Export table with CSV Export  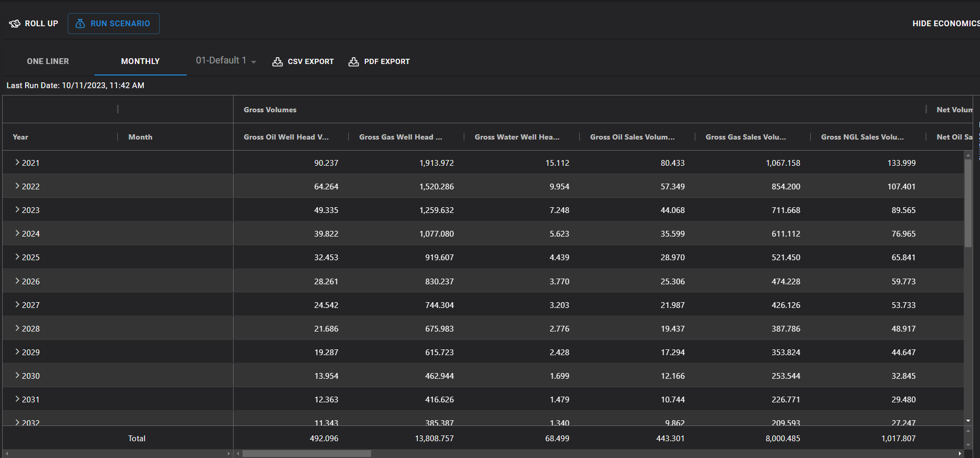coord(303,62)
